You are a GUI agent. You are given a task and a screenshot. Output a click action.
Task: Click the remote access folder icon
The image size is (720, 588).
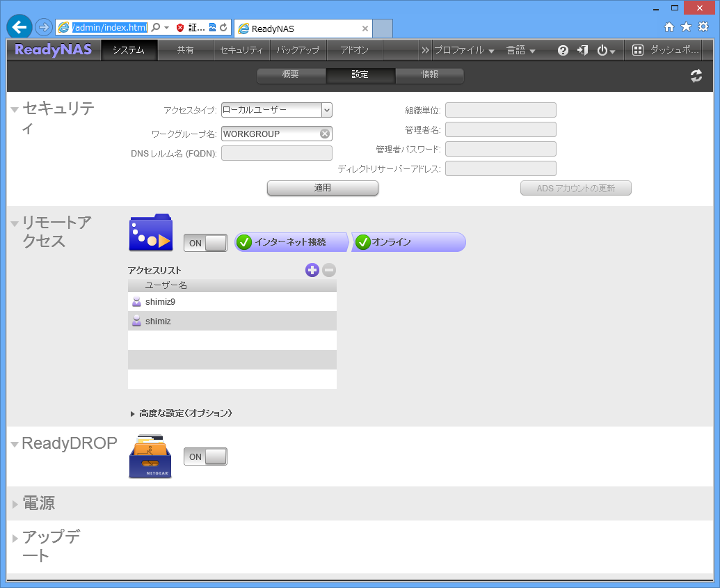point(150,233)
